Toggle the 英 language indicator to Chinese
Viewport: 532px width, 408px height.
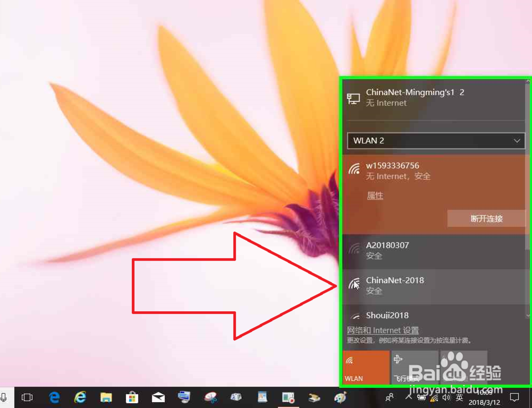pos(459,397)
